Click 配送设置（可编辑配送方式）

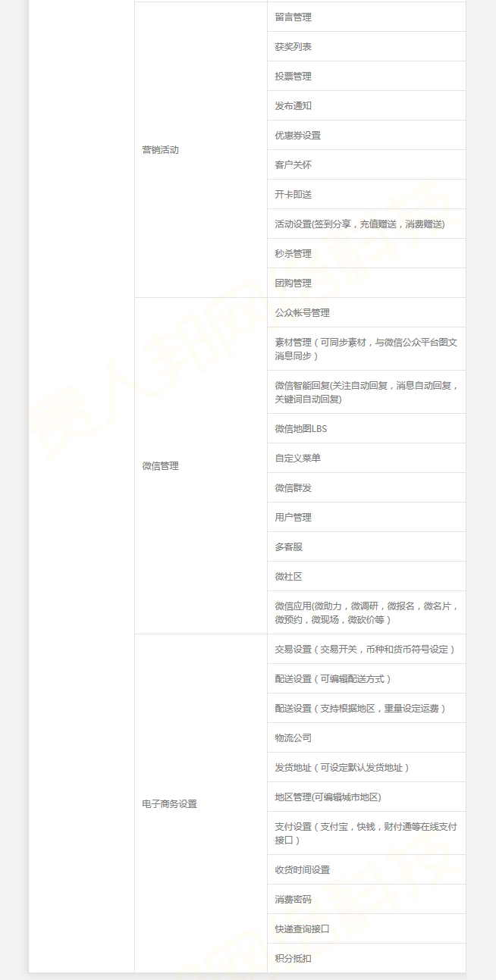tap(366, 678)
